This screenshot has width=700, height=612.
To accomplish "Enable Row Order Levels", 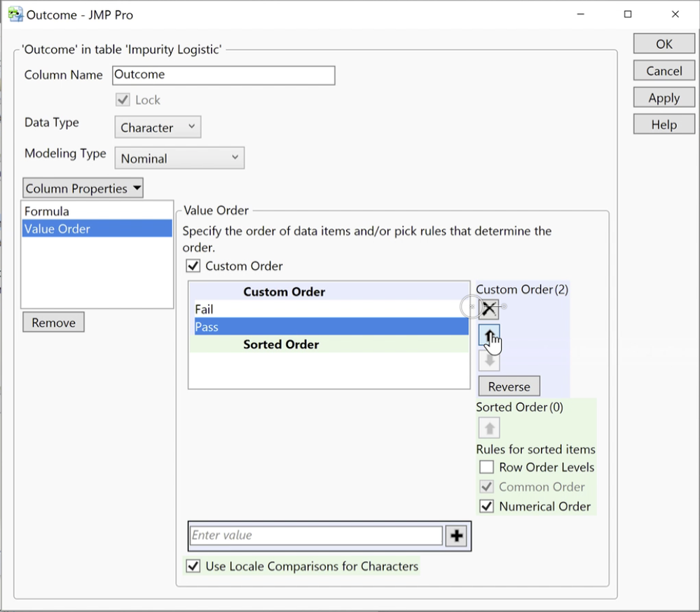I will (486, 467).
